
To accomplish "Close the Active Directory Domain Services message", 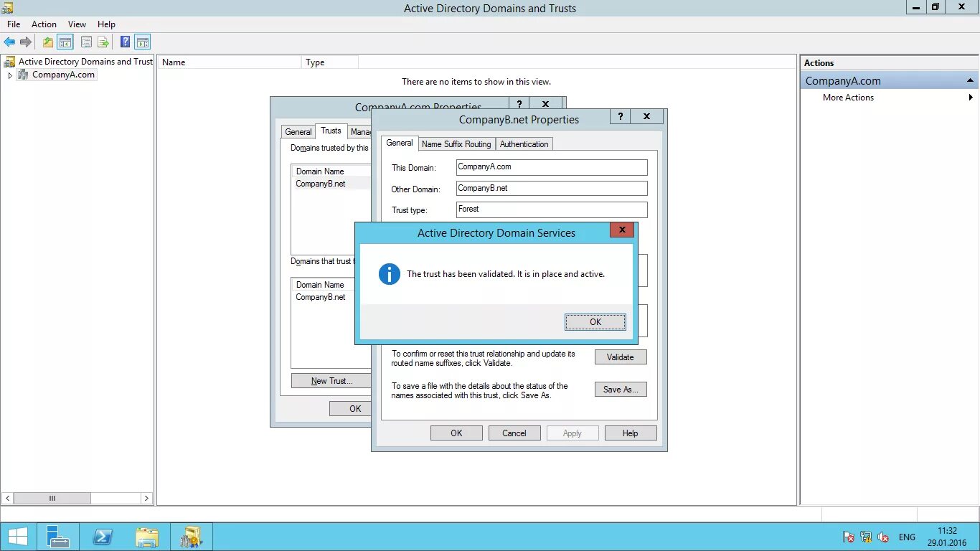I will pos(622,230).
